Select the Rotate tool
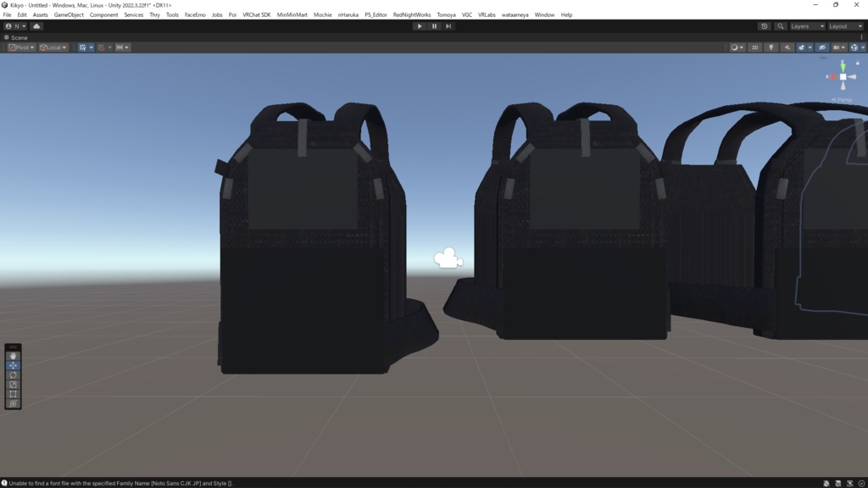 click(x=13, y=374)
